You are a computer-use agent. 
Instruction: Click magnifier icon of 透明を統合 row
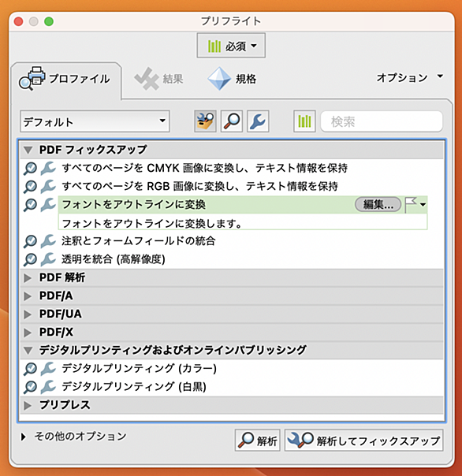click(x=31, y=260)
